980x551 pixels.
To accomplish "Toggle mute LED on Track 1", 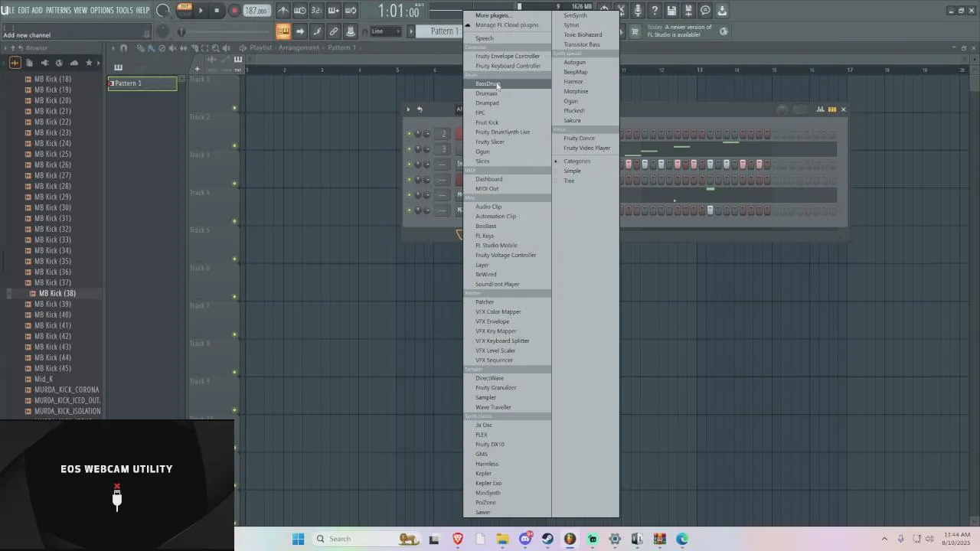I will [234, 108].
